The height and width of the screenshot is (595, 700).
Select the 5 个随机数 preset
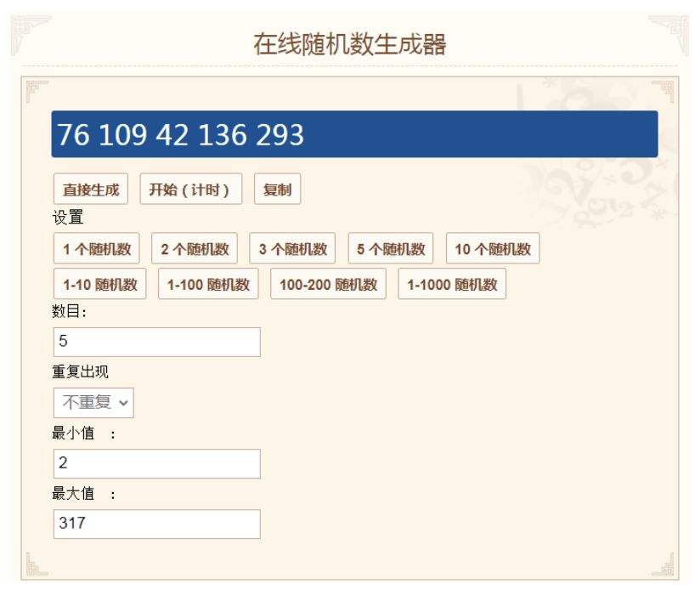(x=391, y=248)
